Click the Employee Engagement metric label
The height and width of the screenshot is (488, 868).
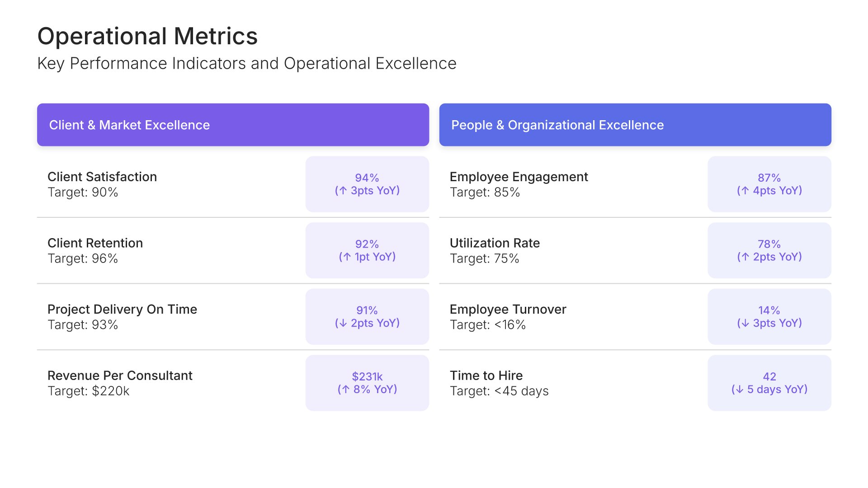519,177
